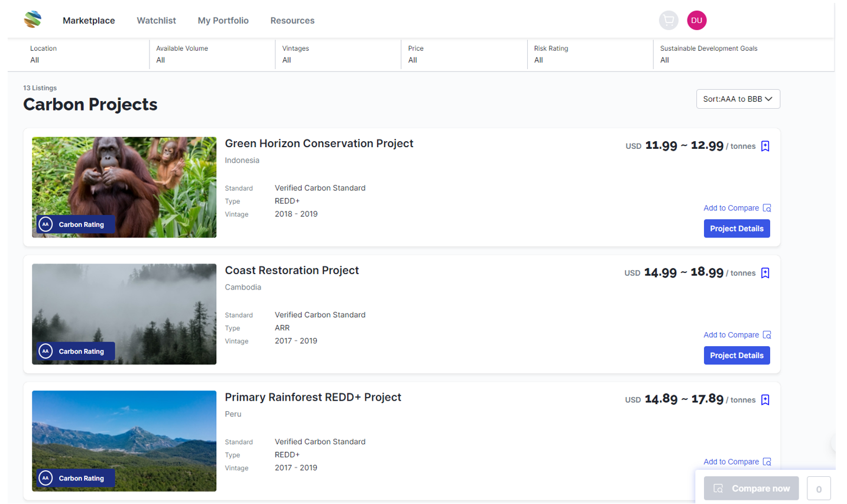Bookmark the Coast Restoration Project
Screen dimensions: 847x504
click(765, 273)
